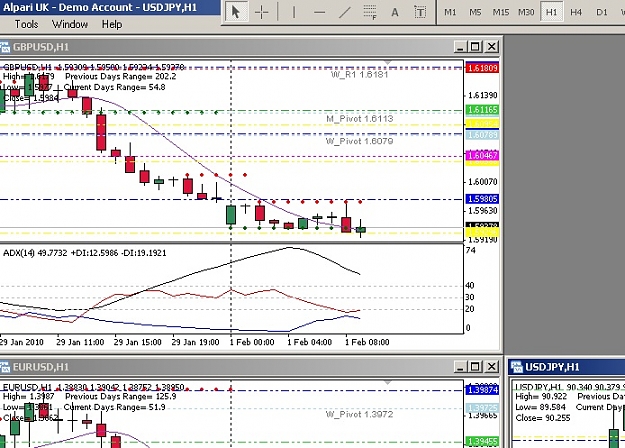The height and width of the screenshot is (448, 625).
Task: Select the crosshair tool
Action: (261, 12)
